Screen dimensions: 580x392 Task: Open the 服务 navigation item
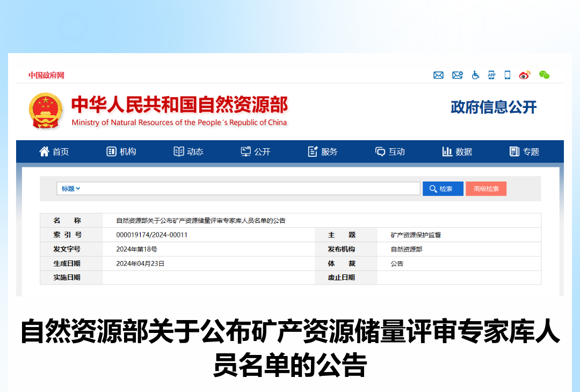(323, 151)
